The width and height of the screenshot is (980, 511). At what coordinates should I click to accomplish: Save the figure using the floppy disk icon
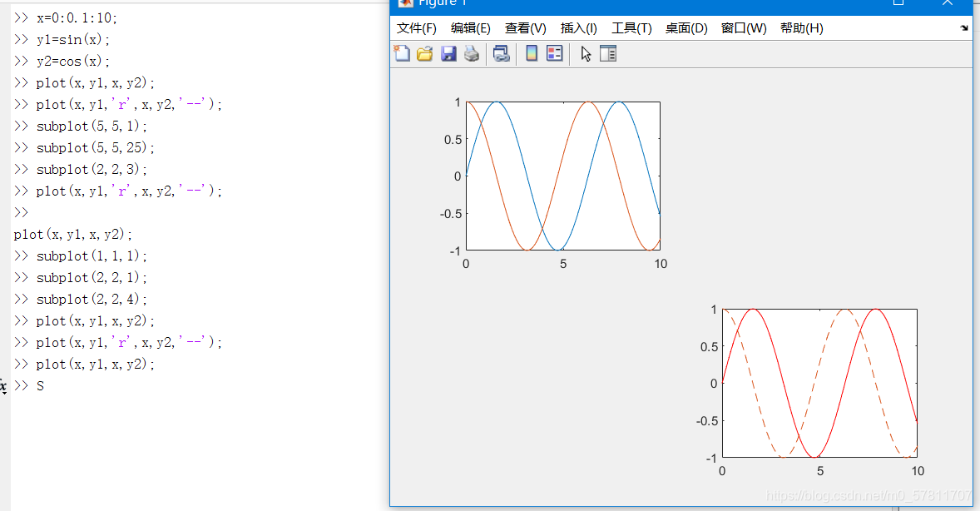tap(448, 54)
